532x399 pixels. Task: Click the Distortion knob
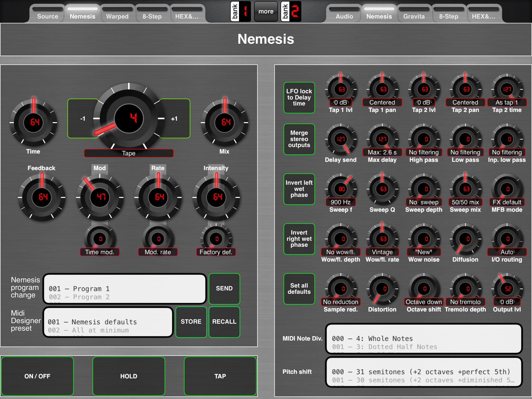click(382, 289)
